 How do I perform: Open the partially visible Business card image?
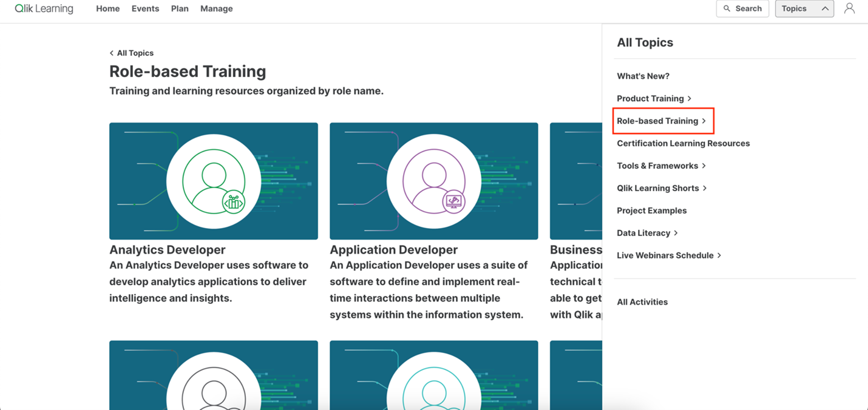576,181
